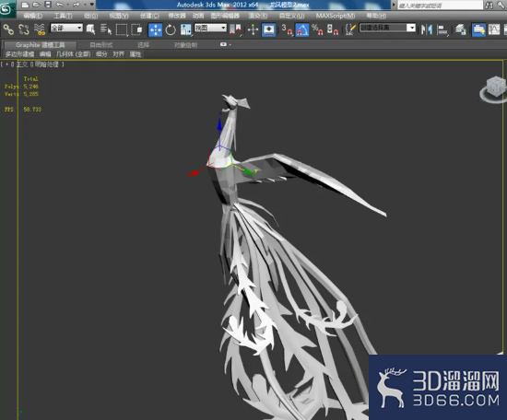This screenshot has height=420, width=507.
Task: Toggle the Spinner Snap button
Action: [333, 29]
